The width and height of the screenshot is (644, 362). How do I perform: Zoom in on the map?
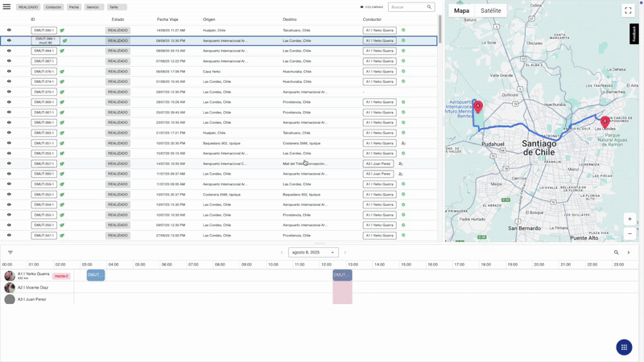click(630, 219)
